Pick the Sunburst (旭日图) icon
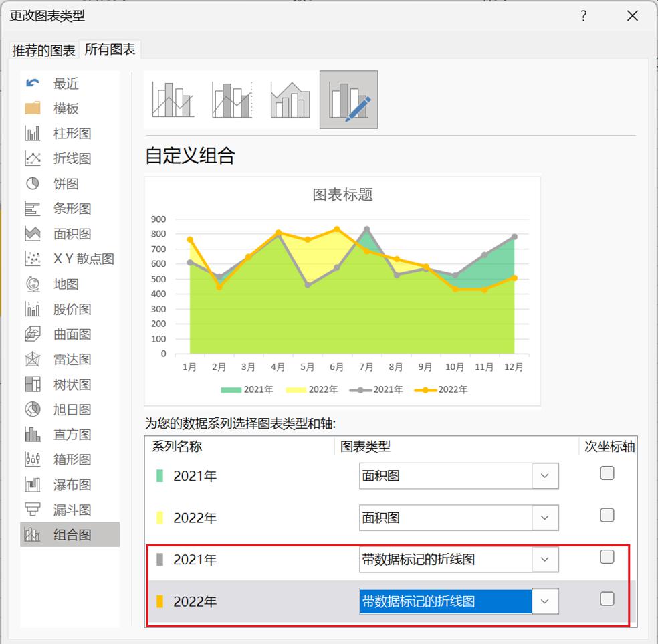The image size is (658, 644). (33, 409)
